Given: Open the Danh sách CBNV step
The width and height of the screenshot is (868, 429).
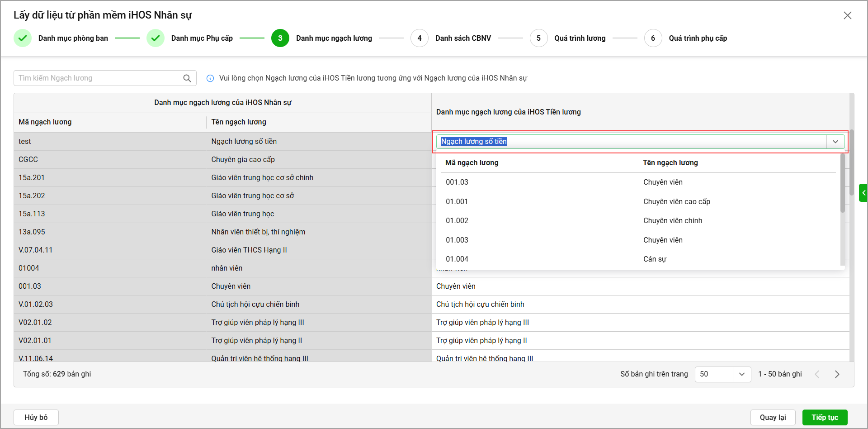Looking at the screenshot, I should click(x=463, y=38).
